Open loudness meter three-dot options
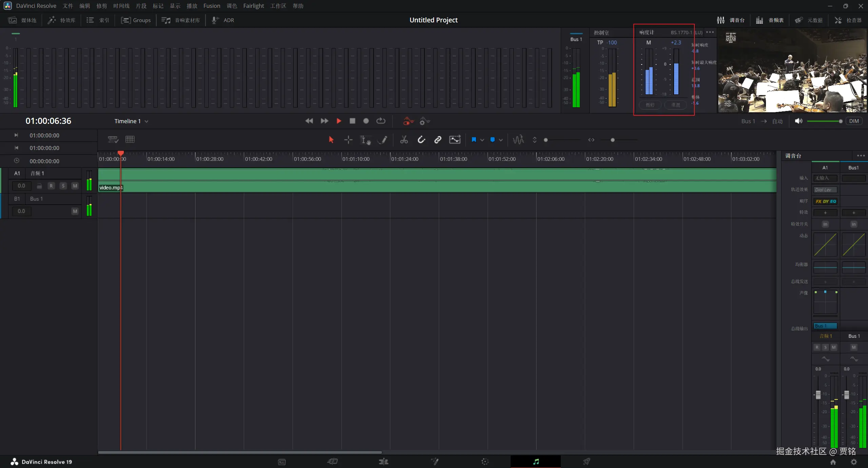The height and width of the screenshot is (468, 868). pos(710,32)
